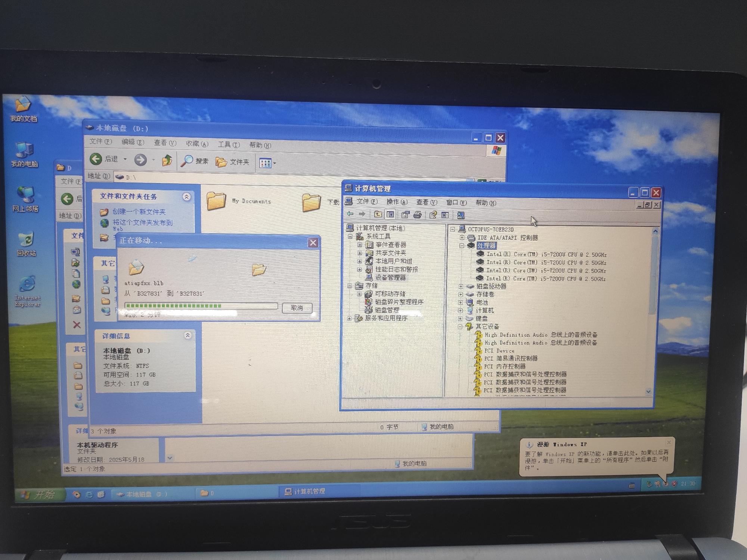Open Network Neighborhood (网上邻居) desktop icon
The image size is (747, 560).
[25, 199]
